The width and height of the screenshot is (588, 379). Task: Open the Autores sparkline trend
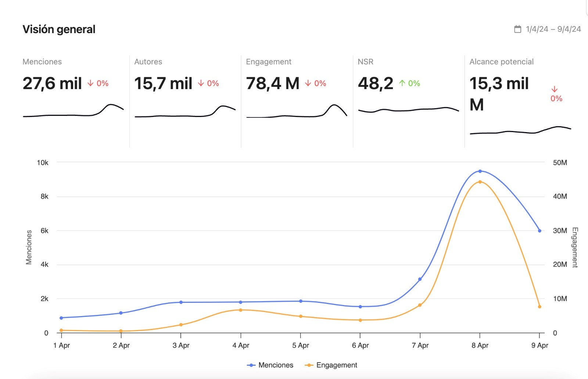coord(185,113)
